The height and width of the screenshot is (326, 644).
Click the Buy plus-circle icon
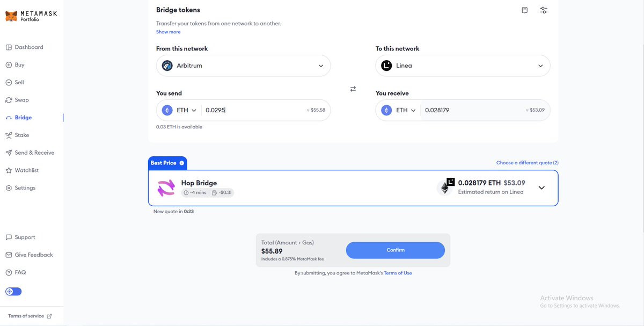[9, 65]
